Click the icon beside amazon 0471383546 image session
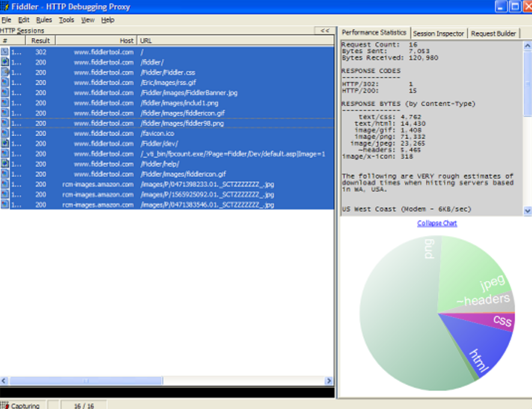Screen dimensions: 532x409 (5, 204)
